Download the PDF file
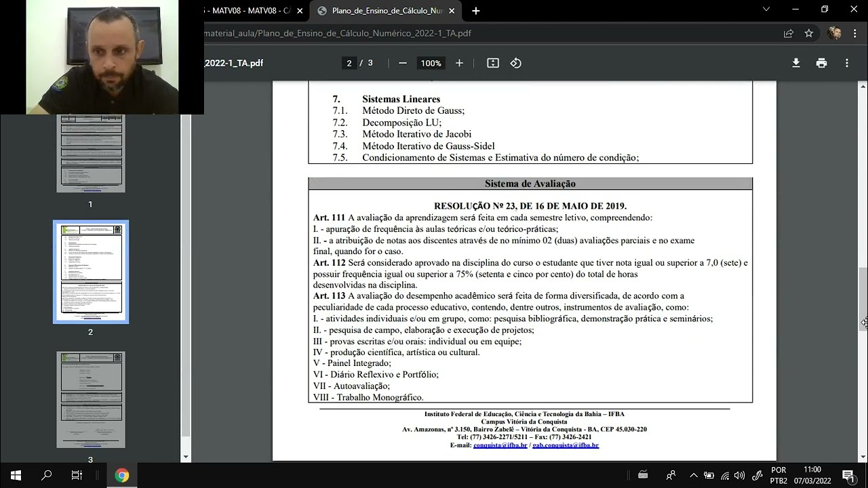 coord(796,63)
